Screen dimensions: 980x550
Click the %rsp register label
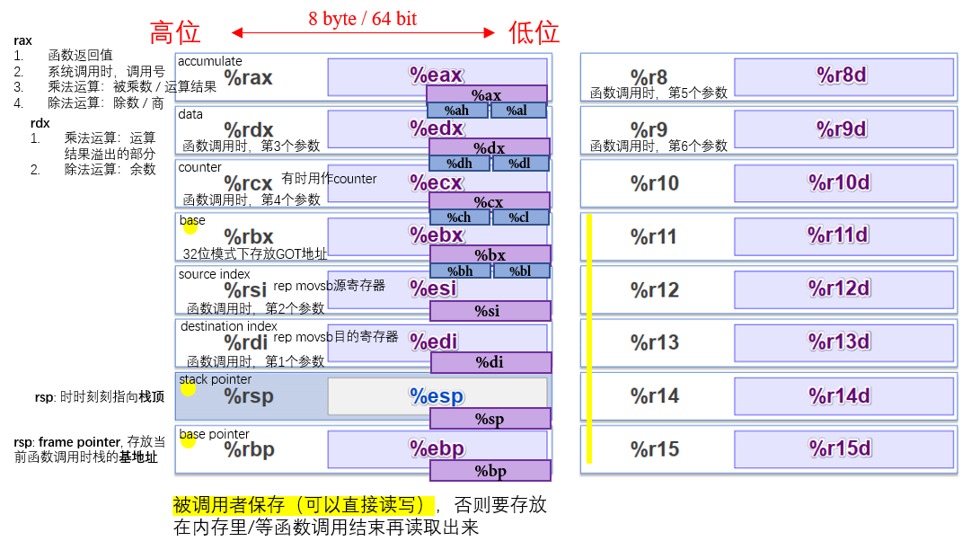(249, 396)
